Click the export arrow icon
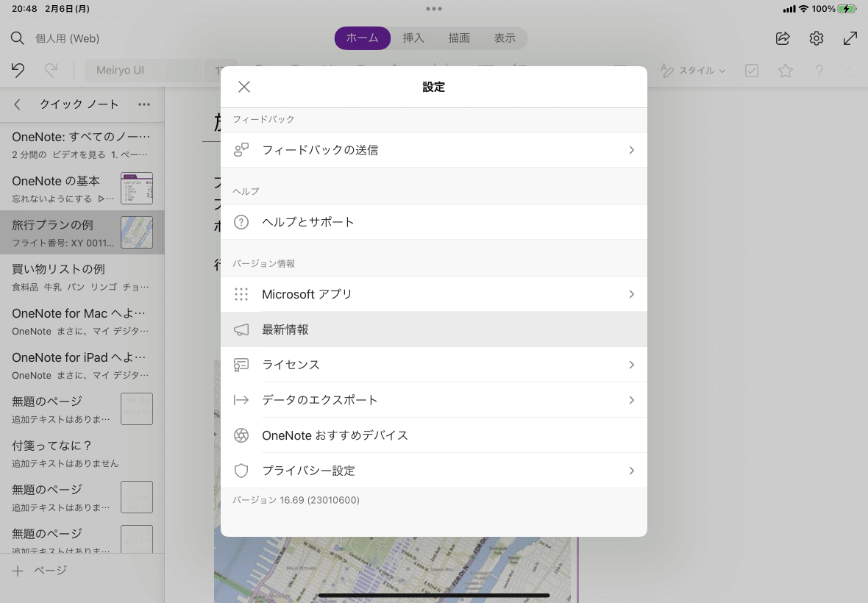The height and width of the screenshot is (603, 868). click(241, 400)
